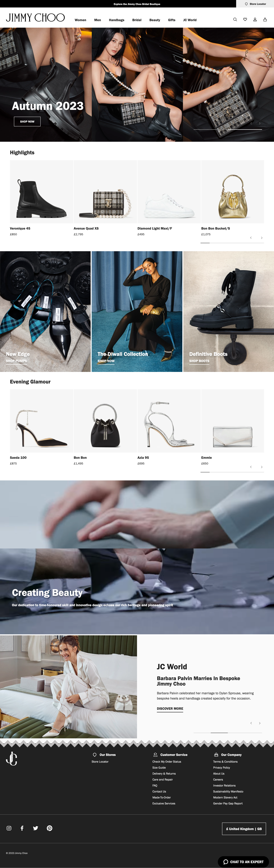Open the Veronique 45 boot thumbnail
The width and height of the screenshot is (274, 868).
(41, 192)
